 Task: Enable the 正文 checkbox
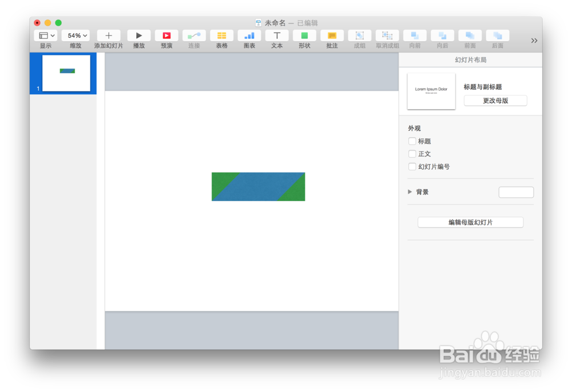(412, 154)
